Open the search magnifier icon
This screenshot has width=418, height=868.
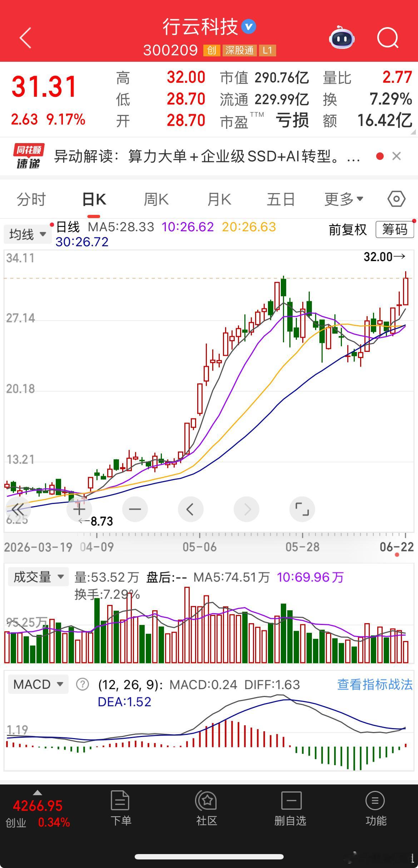(388, 38)
